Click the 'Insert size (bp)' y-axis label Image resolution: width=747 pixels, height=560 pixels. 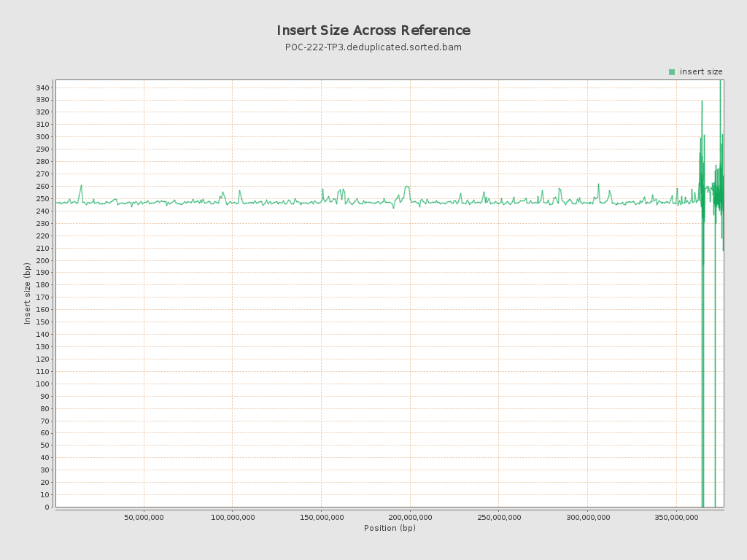click(27, 293)
